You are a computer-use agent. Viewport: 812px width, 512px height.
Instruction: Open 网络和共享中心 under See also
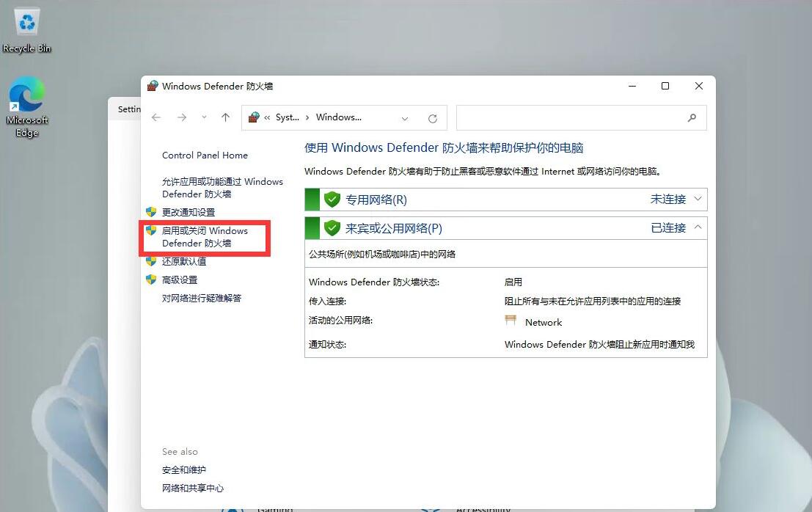pos(193,489)
